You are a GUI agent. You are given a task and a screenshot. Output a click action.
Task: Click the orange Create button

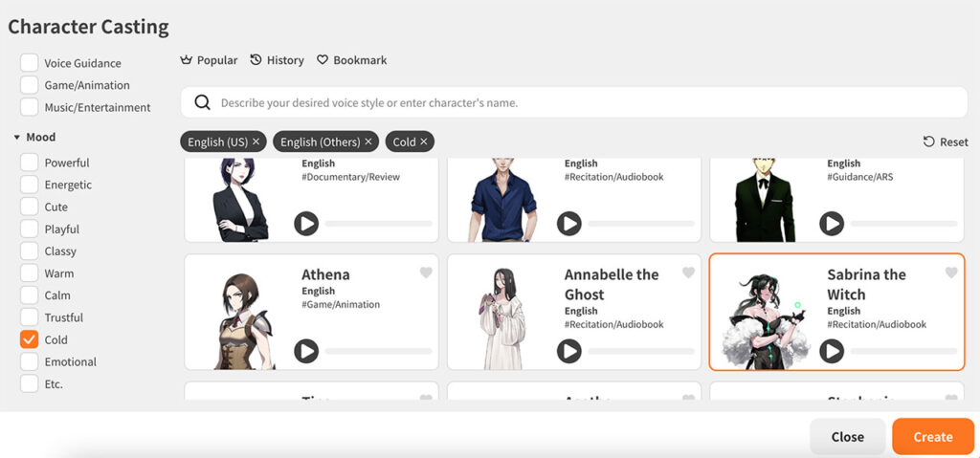pyautogui.click(x=933, y=437)
